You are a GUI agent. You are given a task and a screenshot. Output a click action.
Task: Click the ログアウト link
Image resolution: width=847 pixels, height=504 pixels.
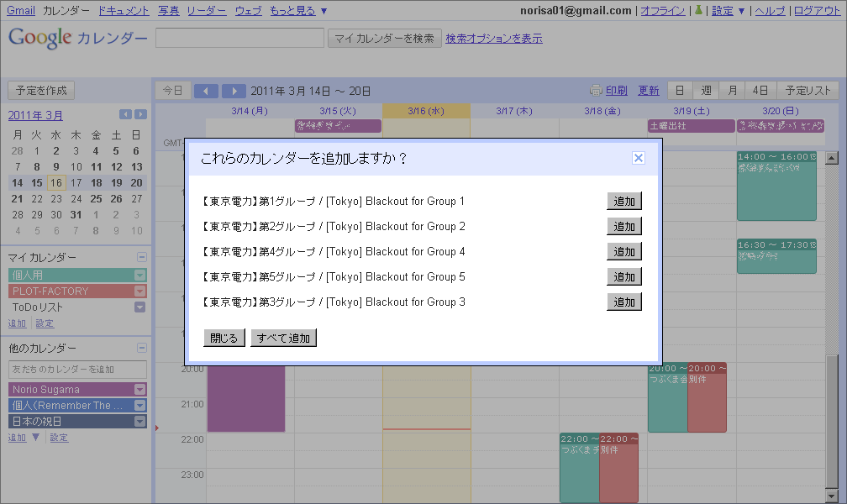(x=818, y=10)
